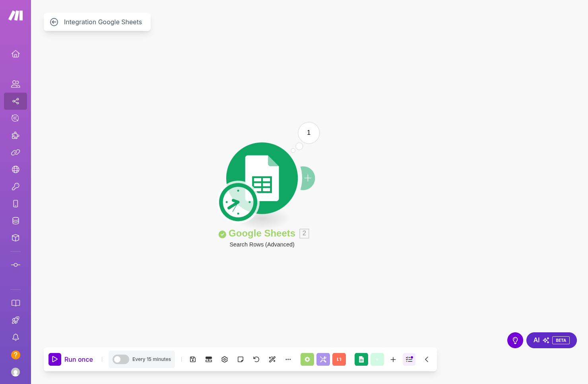Open Every 15 minutes schedule setting
The image size is (588, 384).
click(x=151, y=359)
